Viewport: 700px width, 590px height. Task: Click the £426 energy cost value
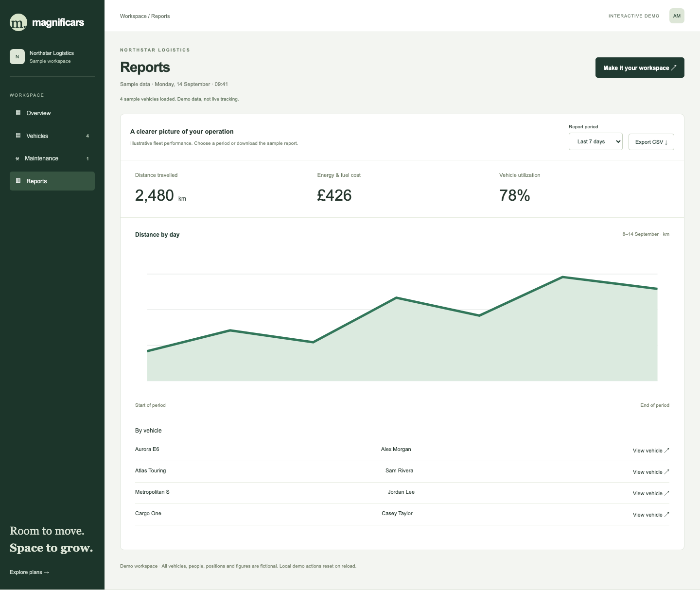tap(334, 195)
